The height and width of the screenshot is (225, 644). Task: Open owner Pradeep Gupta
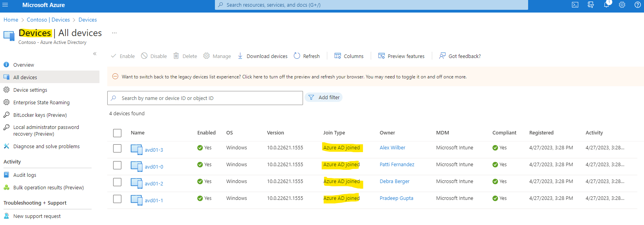(x=397, y=198)
